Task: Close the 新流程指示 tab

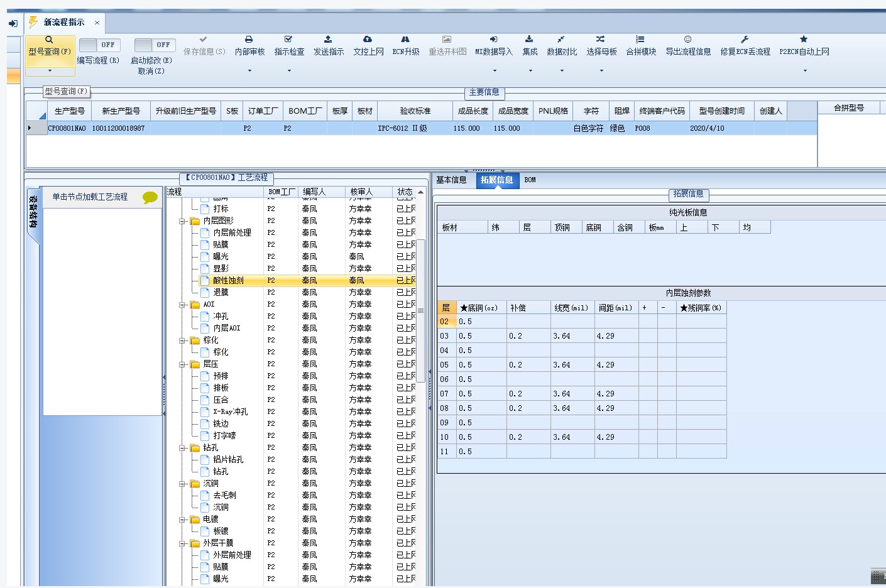Action: (x=97, y=23)
